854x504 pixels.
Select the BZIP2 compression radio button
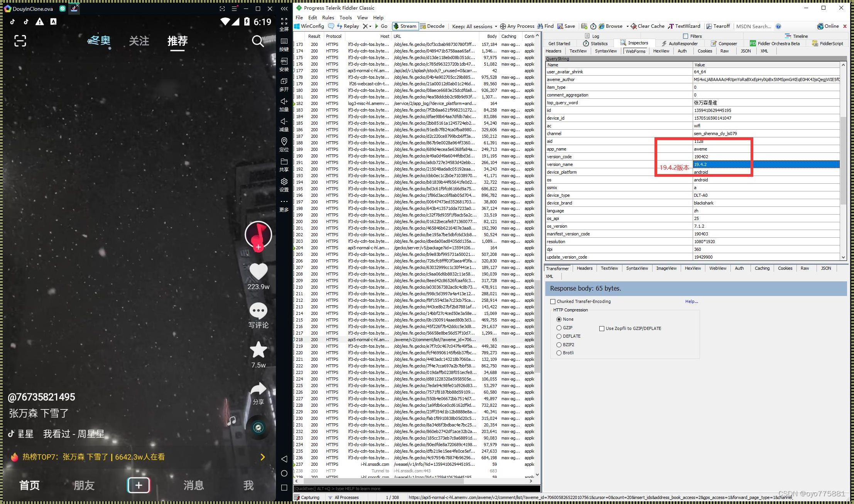click(559, 345)
